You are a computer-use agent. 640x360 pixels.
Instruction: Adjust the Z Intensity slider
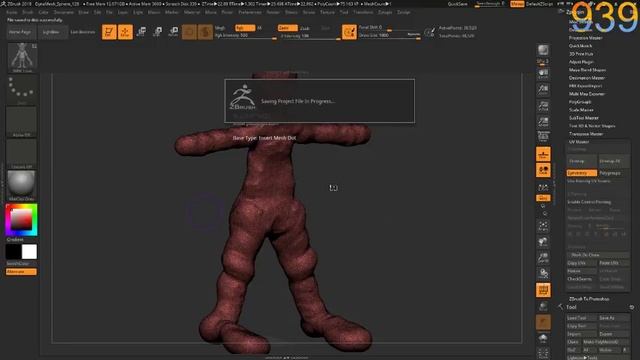(310, 36)
